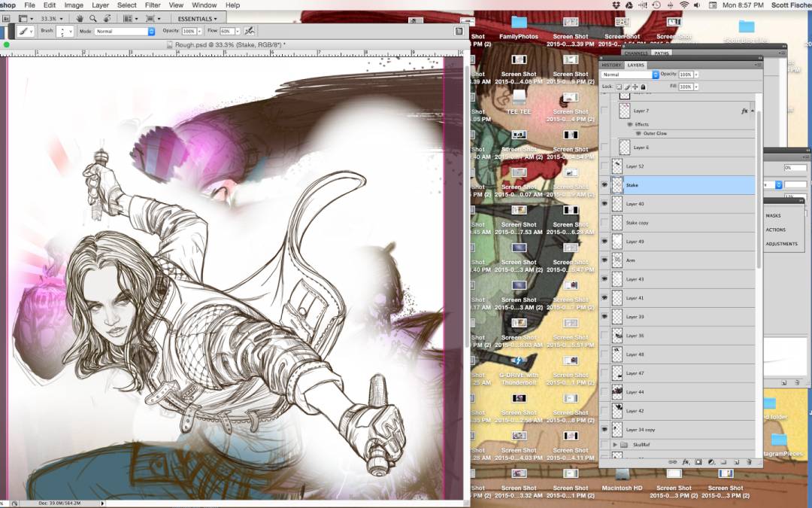Screen dimensions: 812x508
Task: Open the layer style fx button
Action: (685, 461)
